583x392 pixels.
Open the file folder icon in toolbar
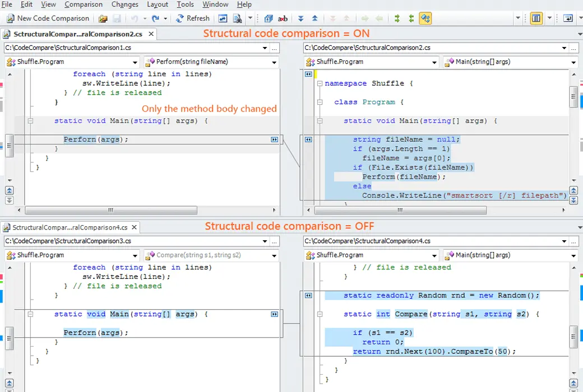coord(103,18)
